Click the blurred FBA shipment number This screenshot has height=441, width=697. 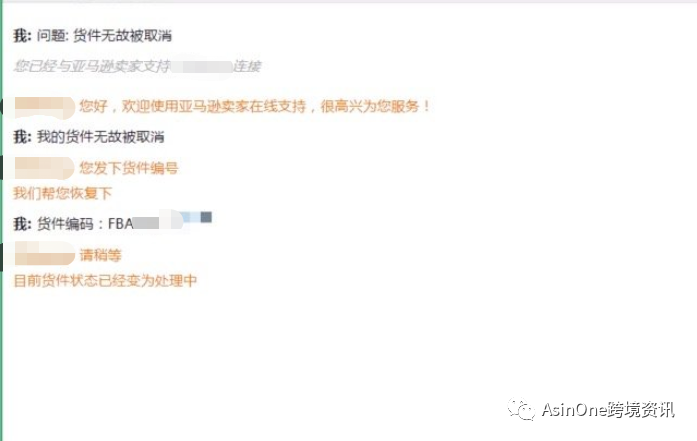click(157, 221)
